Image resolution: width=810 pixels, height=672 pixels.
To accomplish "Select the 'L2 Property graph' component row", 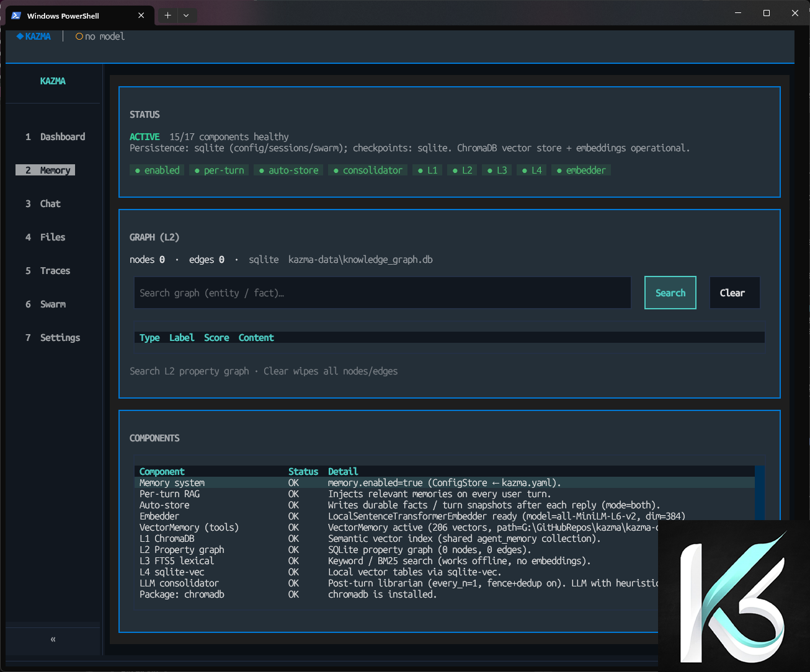I will coord(396,550).
